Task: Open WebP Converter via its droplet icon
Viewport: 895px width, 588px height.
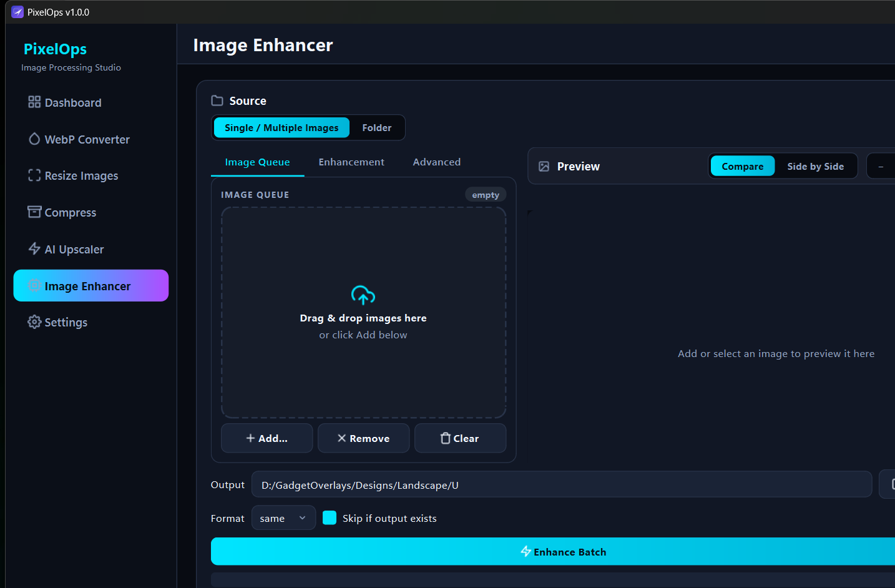Action: (34, 139)
